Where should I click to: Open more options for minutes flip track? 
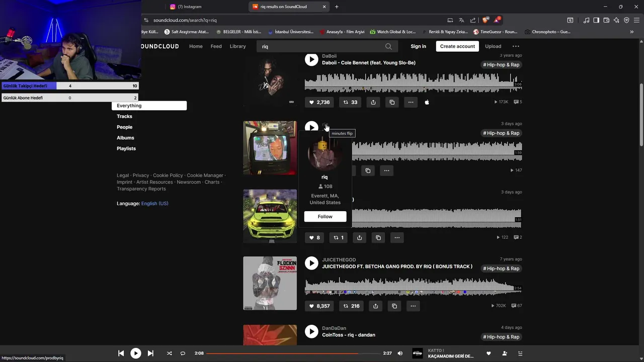(386, 170)
